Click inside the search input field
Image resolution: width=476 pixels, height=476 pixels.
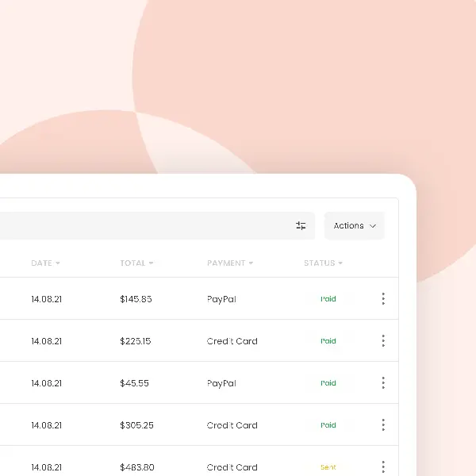pos(143,226)
